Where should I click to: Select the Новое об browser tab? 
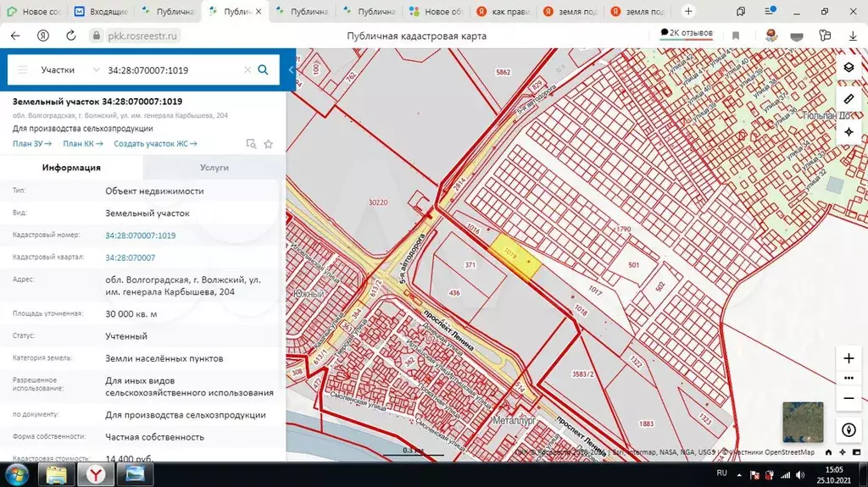point(437,11)
